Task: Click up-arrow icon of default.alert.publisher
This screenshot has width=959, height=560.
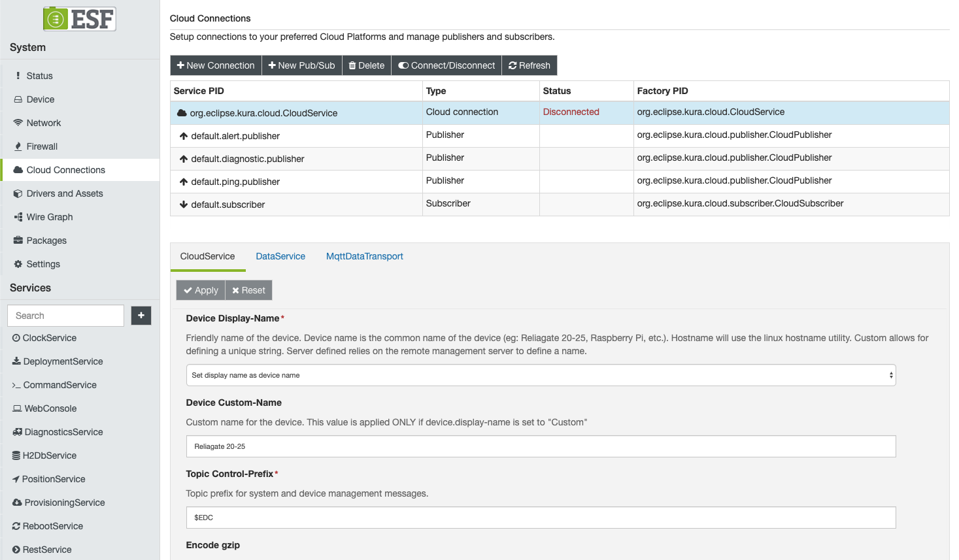Action: pos(184,136)
